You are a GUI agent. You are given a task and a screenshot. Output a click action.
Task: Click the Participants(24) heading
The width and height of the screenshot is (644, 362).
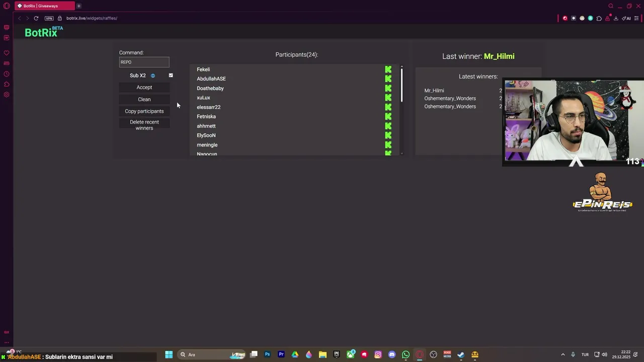[x=297, y=54]
